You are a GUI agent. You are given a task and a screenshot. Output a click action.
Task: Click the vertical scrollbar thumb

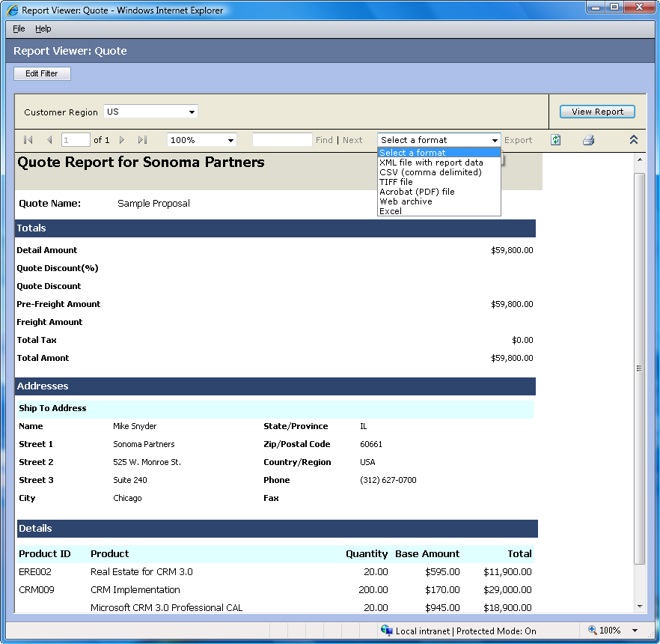(639, 368)
